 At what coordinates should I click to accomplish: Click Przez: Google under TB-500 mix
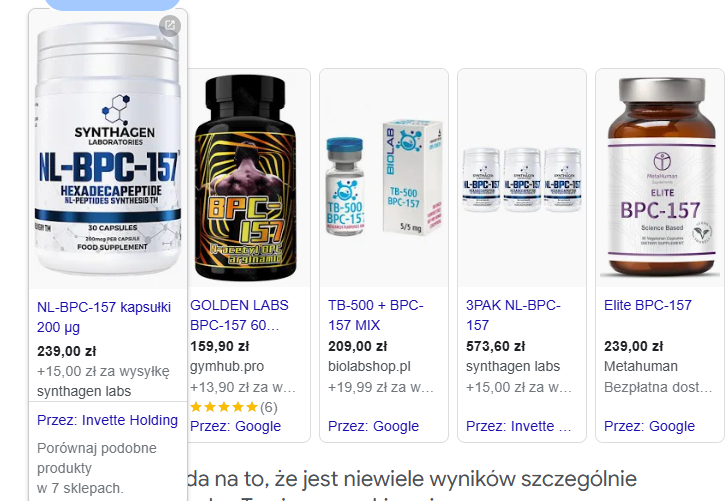tap(373, 426)
